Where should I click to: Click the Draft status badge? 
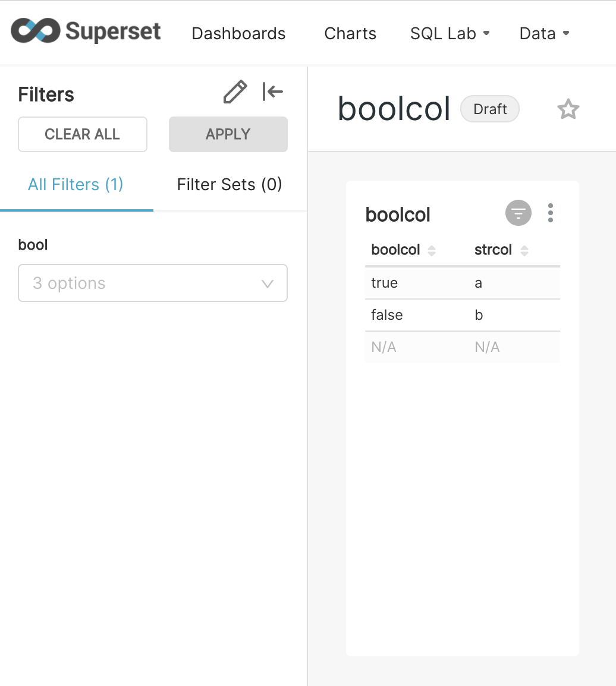(x=490, y=109)
